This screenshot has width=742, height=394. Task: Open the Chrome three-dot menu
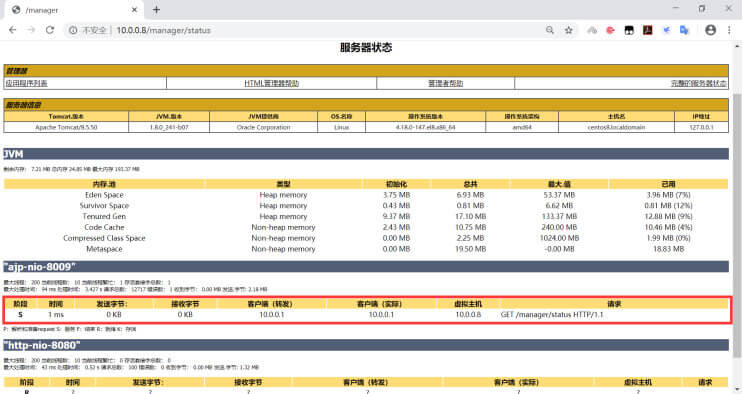[729, 30]
